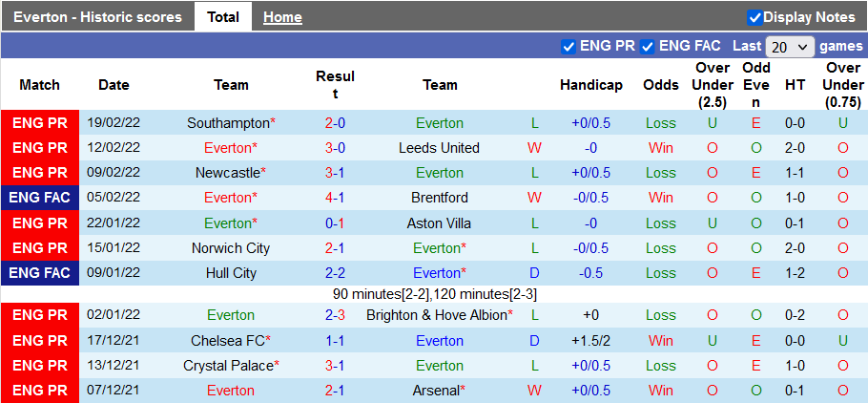Image resolution: width=868 pixels, height=403 pixels.
Task: Uncheck the ENG PR filter checkbox
Action: pos(569,46)
